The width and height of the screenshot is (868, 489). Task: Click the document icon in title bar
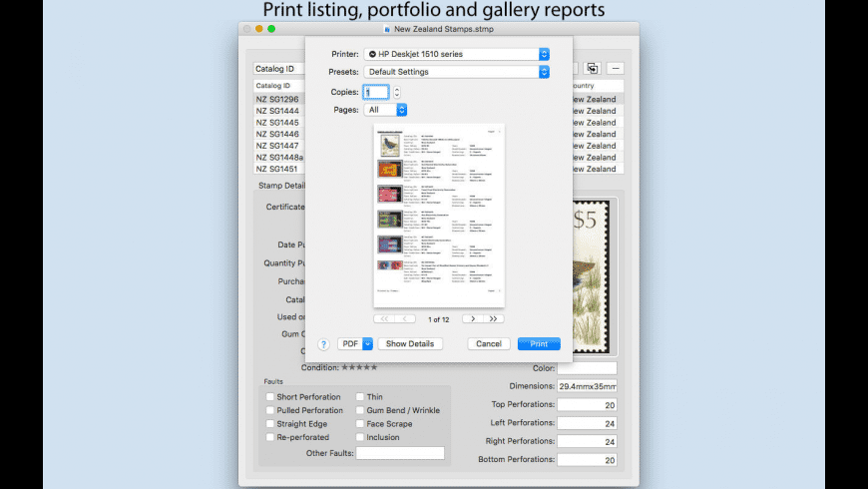coord(387,29)
